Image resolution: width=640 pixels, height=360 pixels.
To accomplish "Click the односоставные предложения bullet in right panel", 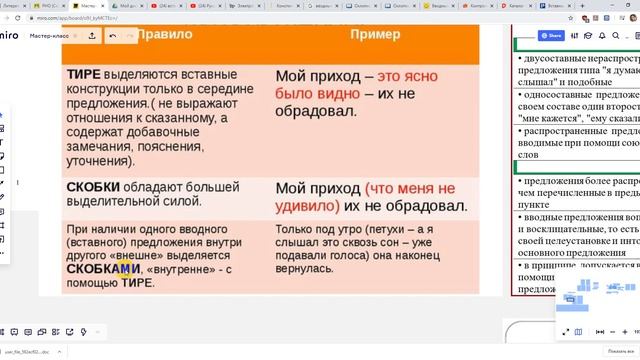I will coord(578,107).
